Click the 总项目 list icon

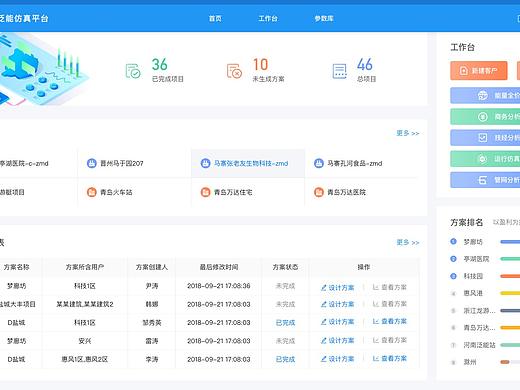click(x=339, y=71)
